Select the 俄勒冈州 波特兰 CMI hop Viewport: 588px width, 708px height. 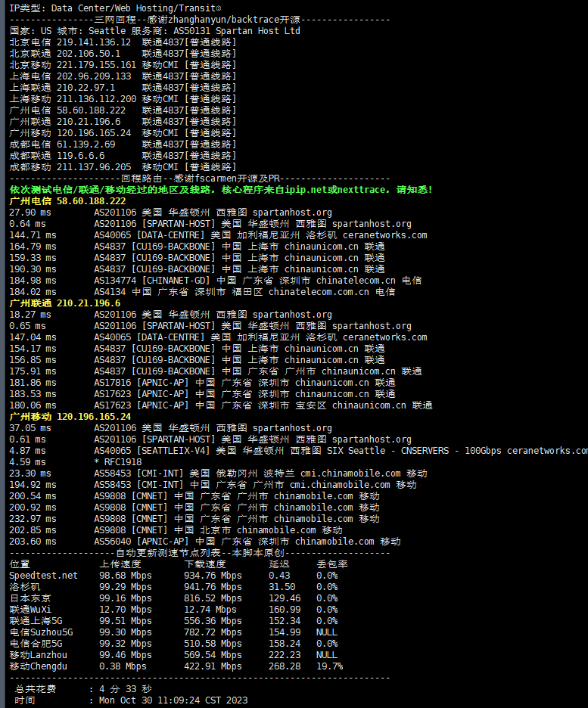(x=260, y=474)
